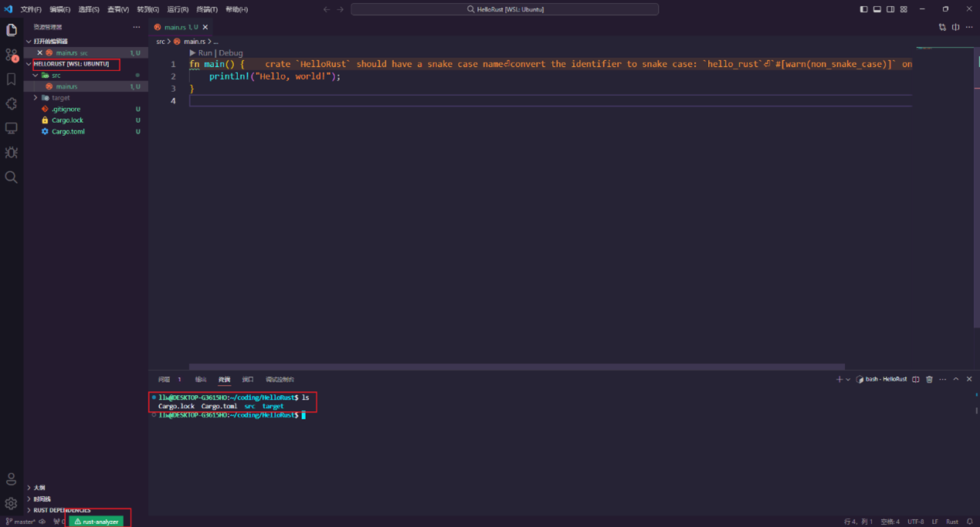Open Remote Explorer monitor icon
Image resolution: width=980 pixels, height=527 pixels.
tap(12, 128)
